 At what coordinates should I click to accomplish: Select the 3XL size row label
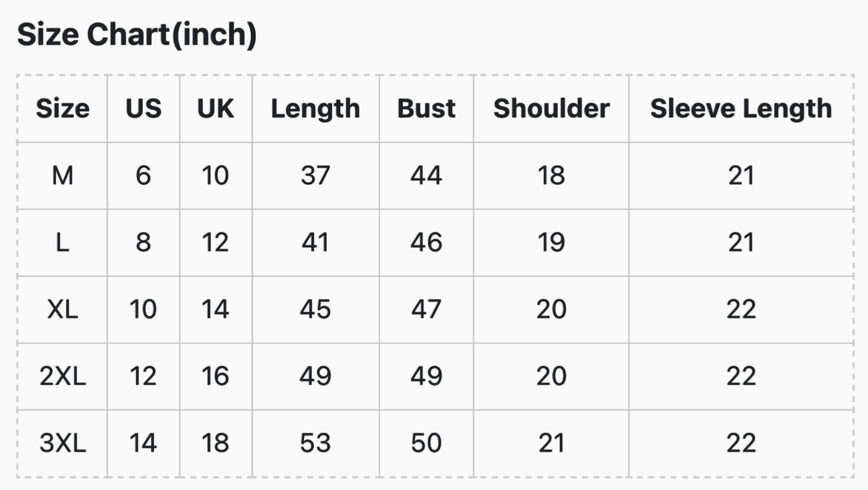coord(63,443)
